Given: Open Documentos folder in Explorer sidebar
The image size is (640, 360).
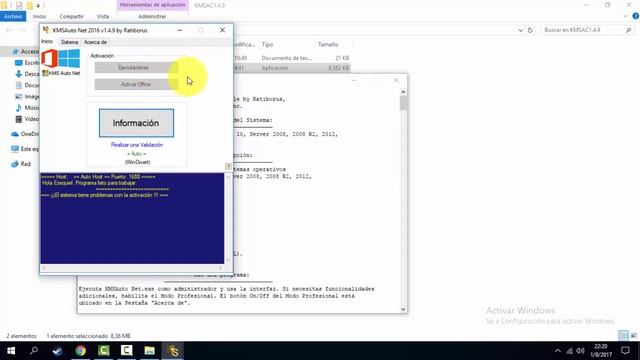Looking at the screenshot, I should pyautogui.click(x=27, y=85).
